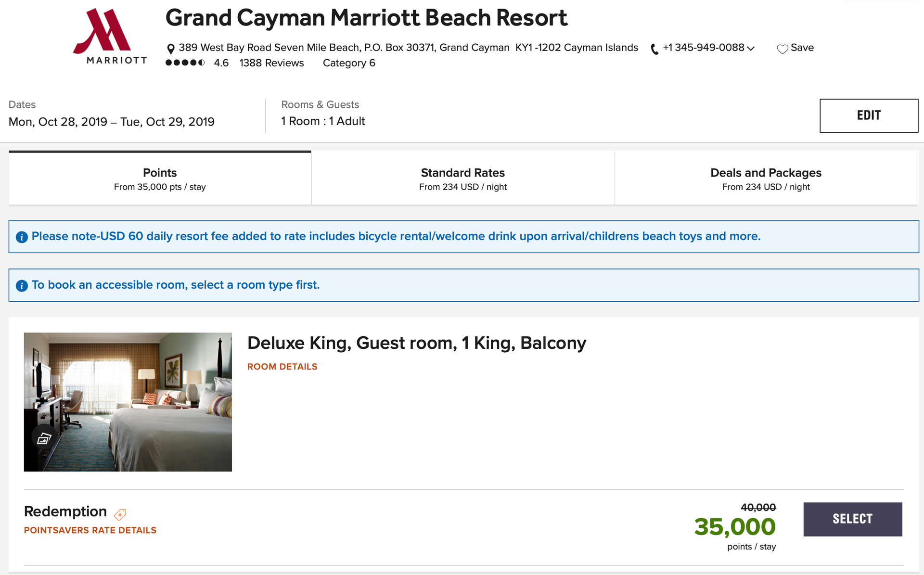Stay on the Points tab
Image resolution: width=924 pixels, height=575 pixels.
[x=160, y=178]
